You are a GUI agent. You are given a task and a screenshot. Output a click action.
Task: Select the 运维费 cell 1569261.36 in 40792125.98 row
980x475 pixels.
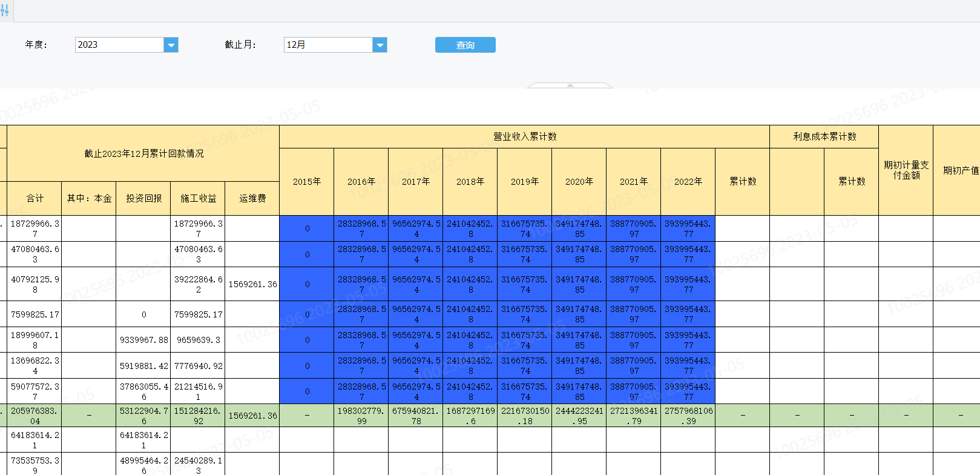point(252,284)
